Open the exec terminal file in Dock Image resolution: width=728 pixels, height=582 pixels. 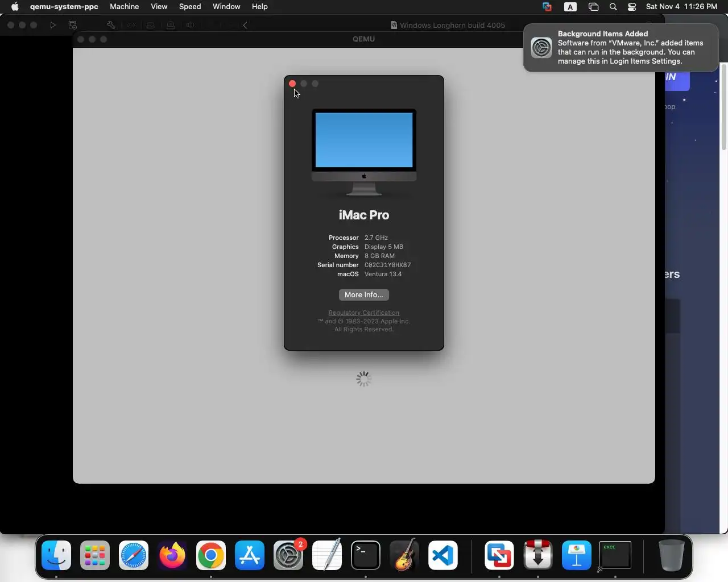click(x=615, y=555)
